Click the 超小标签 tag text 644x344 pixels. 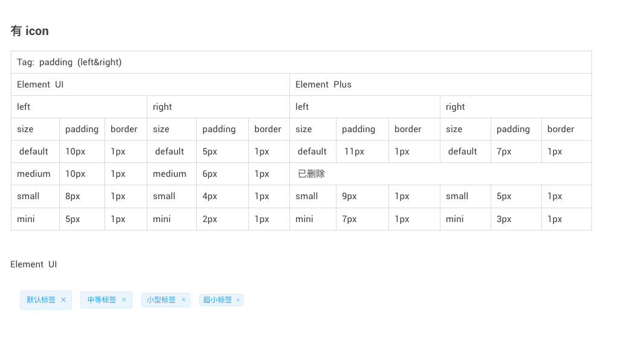coord(217,300)
